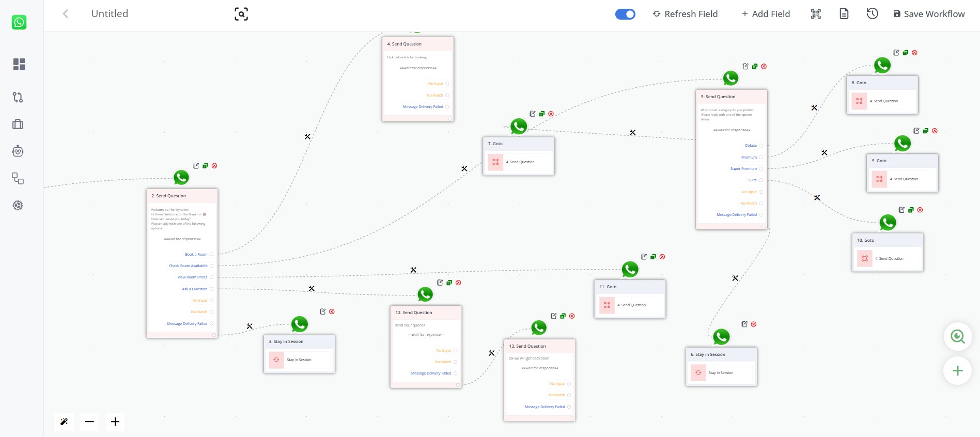980x437 pixels.
Task: Duplicate the 2. Send Question node
Action: coord(205,166)
